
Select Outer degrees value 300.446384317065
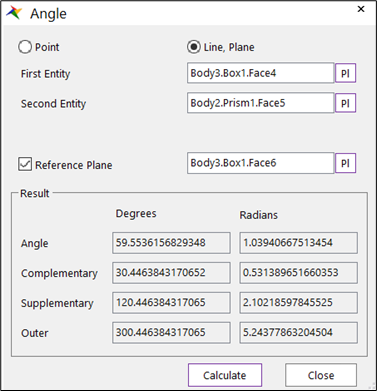click(x=171, y=332)
